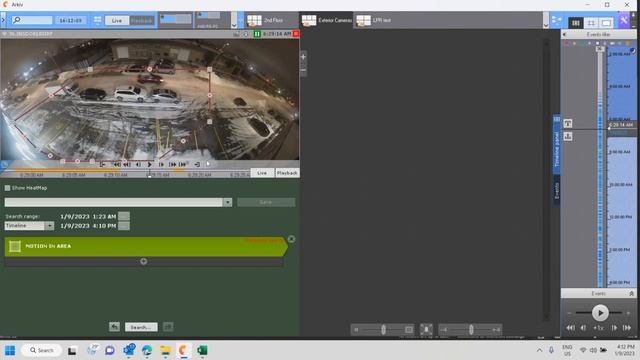Add a new search criterion with plus
Viewport: 640px width, 360px height.
click(x=144, y=262)
